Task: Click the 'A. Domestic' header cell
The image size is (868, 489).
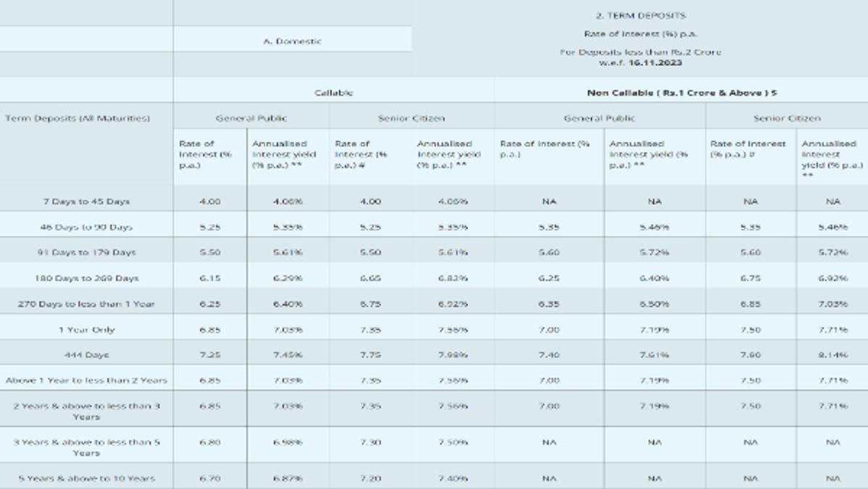Action: pos(292,41)
